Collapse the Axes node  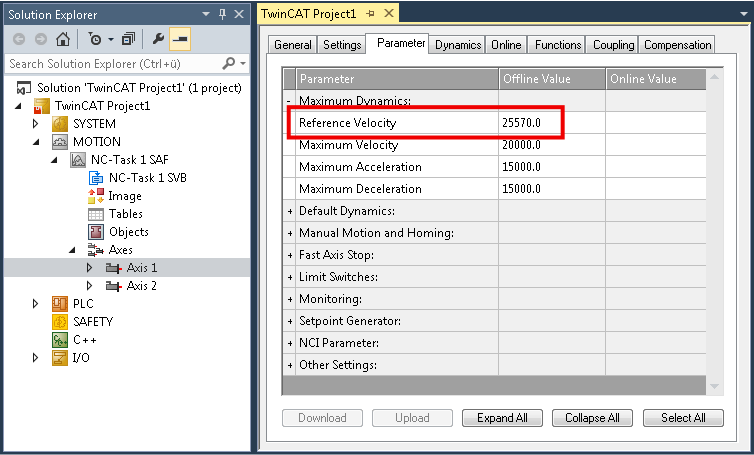click(x=72, y=250)
